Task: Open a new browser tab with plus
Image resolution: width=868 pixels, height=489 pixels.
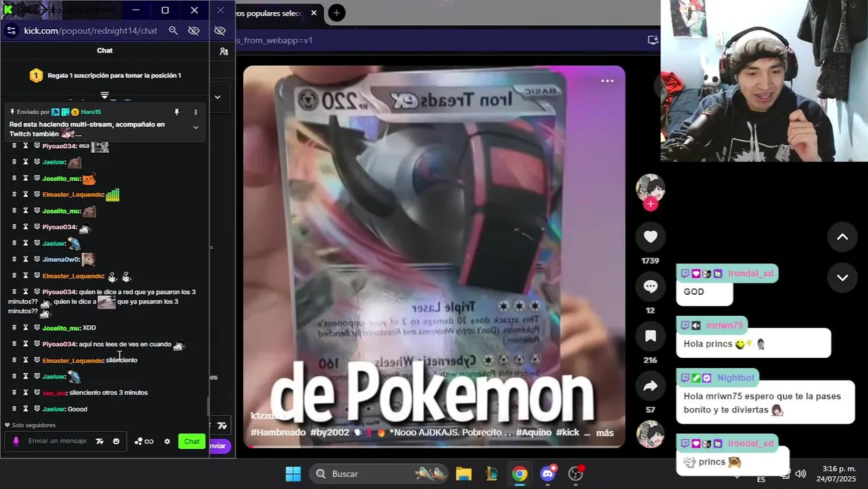Action: point(336,13)
